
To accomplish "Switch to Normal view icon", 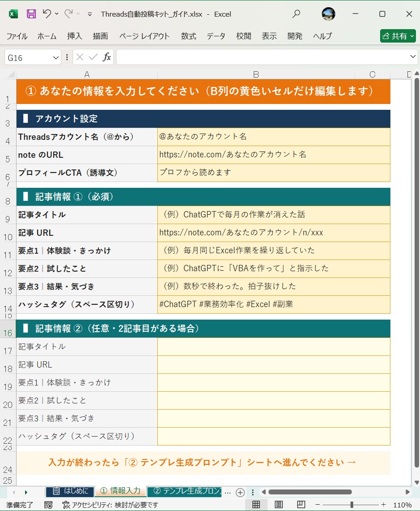I will [x=256, y=504].
